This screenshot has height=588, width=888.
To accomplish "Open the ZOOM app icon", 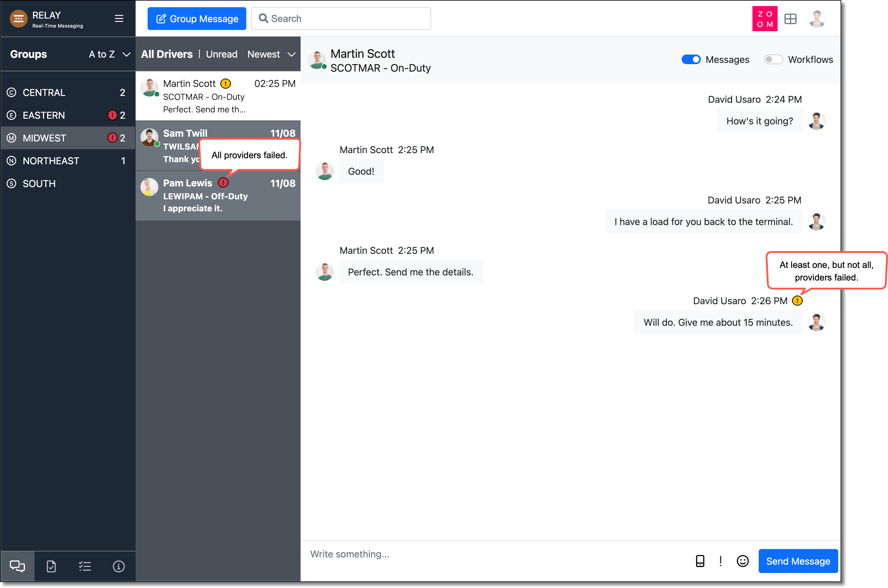I will click(764, 19).
